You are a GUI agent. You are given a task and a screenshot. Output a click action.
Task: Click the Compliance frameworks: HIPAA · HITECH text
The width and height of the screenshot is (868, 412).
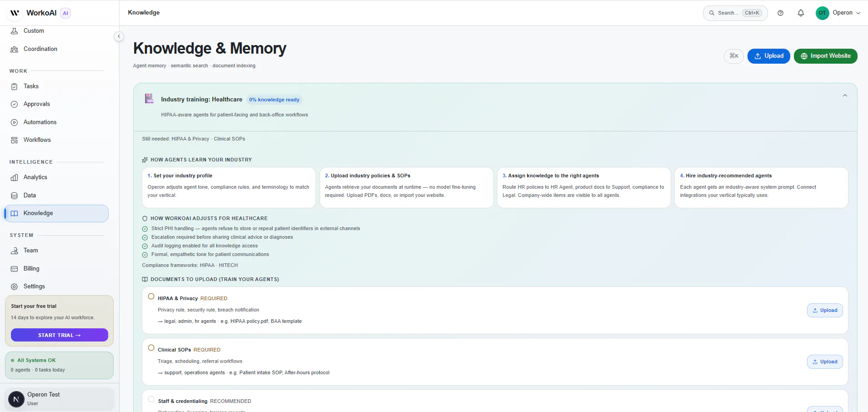coord(190,266)
